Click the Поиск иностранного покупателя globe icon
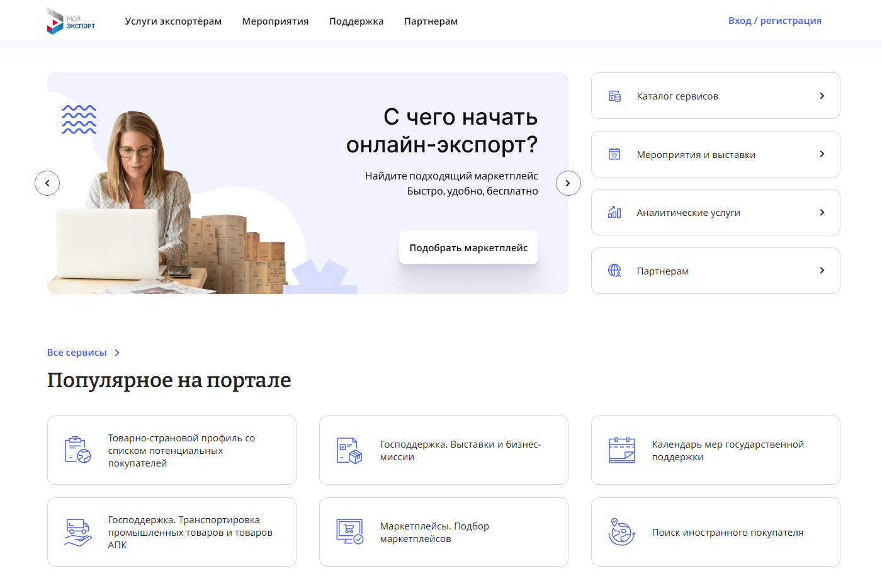 [x=621, y=532]
